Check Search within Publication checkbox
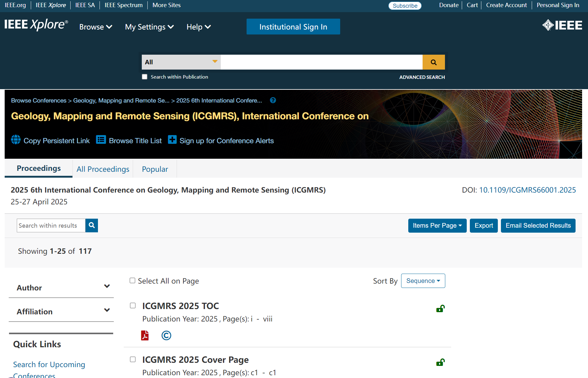Image resolution: width=588 pixels, height=378 pixels. [x=145, y=77]
